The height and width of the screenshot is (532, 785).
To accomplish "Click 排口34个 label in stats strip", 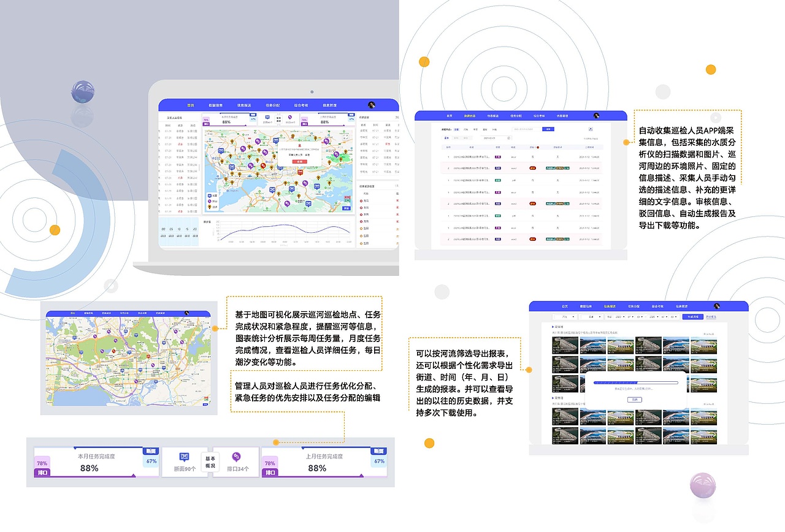I will point(237,469).
